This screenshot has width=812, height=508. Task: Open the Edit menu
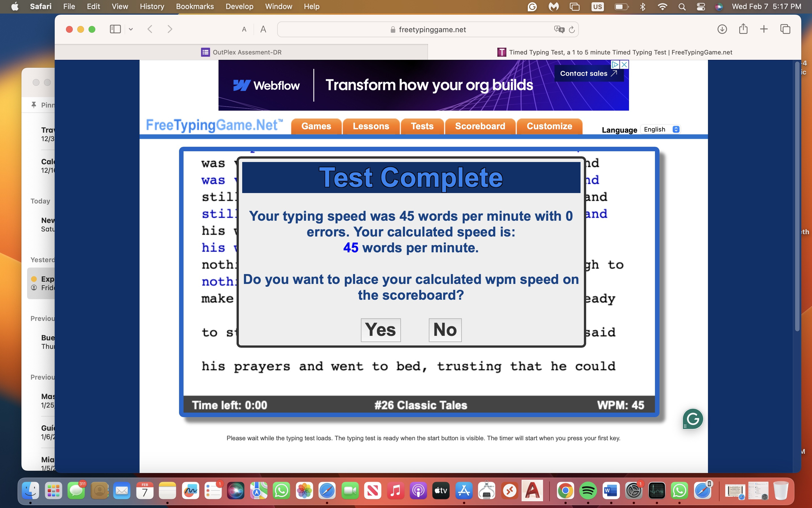pos(93,7)
